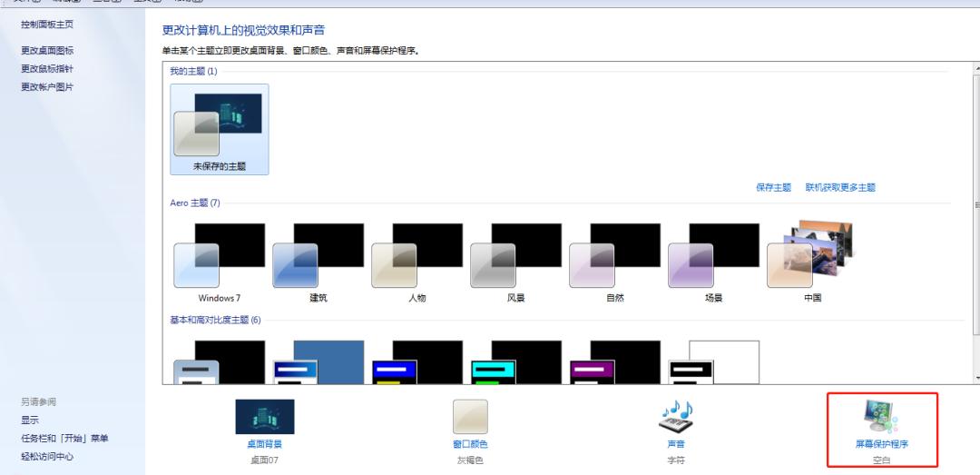The width and height of the screenshot is (980, 475).
Task: Click the theme list scroll-down arrow
Action: 977,379
